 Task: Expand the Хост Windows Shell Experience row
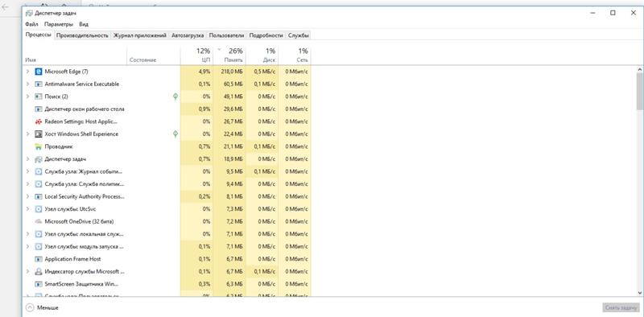click(27, 134)
